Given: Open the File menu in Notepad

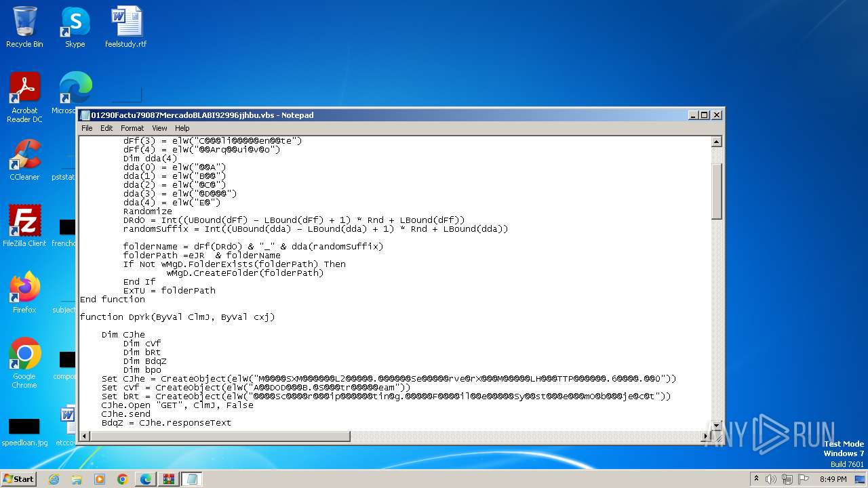Looking at the screenshot, I should point(87,128).
